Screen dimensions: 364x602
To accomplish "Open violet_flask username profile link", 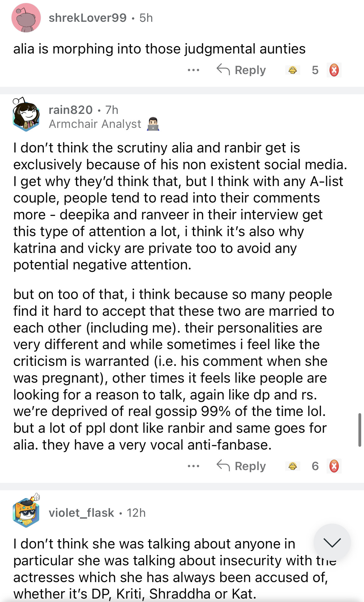I will pyautogui.click(x=82, y=513).
